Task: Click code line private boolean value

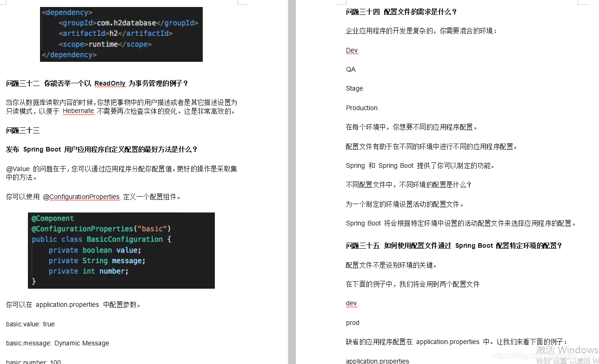Action: pos(95,250)
